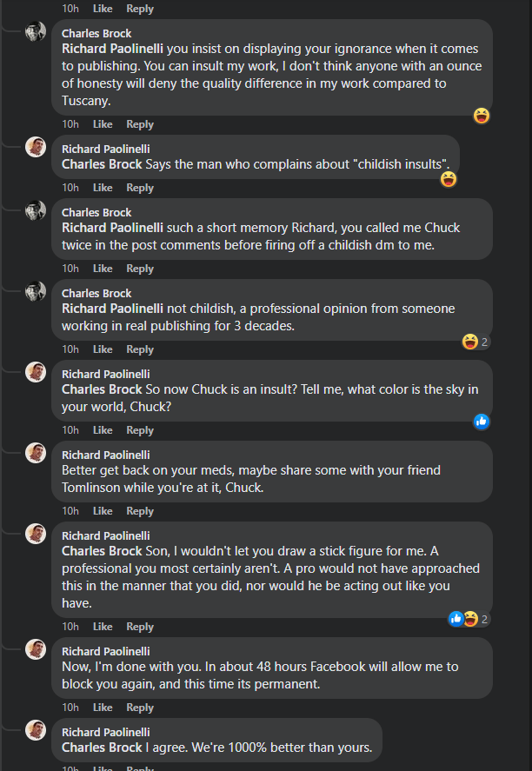Click the 10h timestamp under "sky" comment
The height and width of the screenshot is (771, 532).
(70, 430)
